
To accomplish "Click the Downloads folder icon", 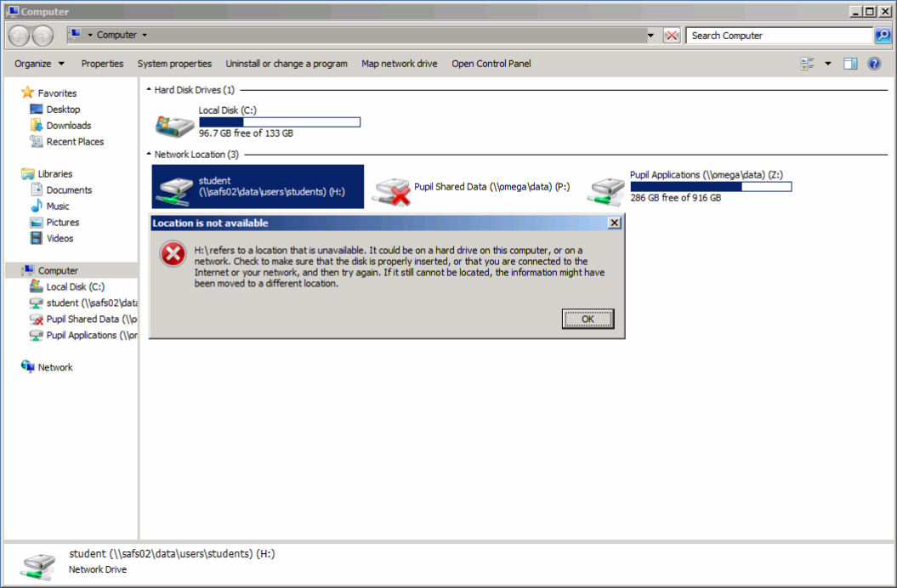I will click(36, 125).
